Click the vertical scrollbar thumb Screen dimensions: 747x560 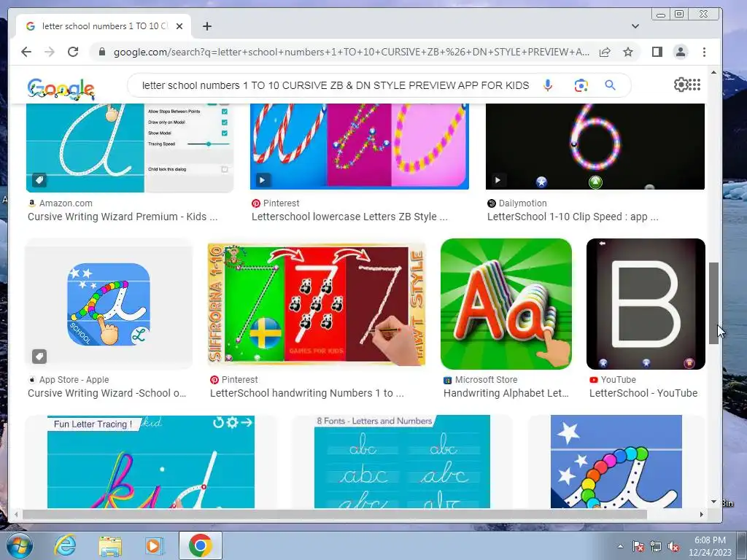click(713, 303)
